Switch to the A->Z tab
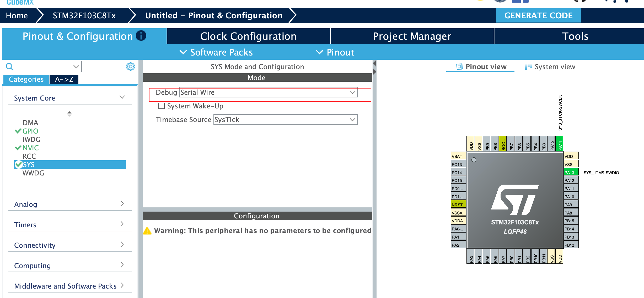644x298 pixels. (64, 79)
